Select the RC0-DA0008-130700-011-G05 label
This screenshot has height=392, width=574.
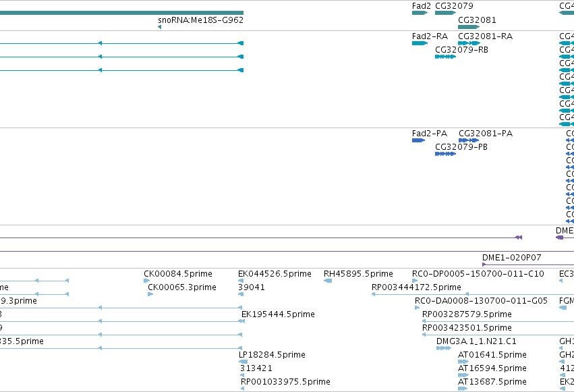481,300
